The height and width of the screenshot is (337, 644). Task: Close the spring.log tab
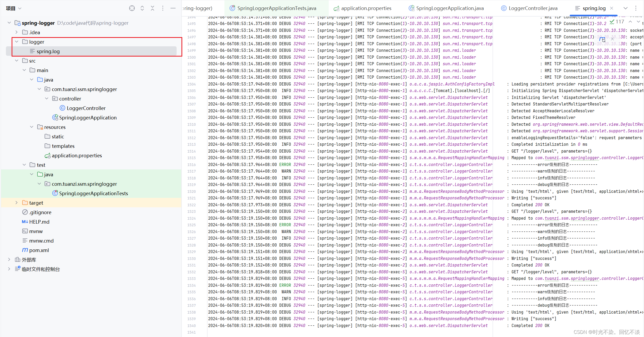(x=612, y=8)
